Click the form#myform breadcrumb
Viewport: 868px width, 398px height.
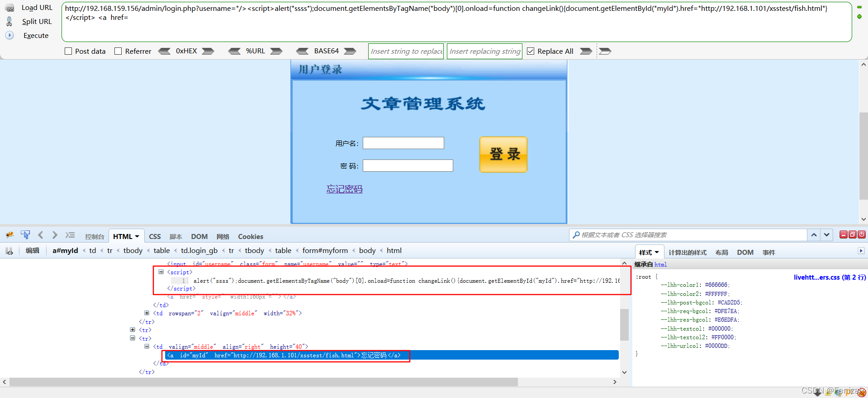(x=325, y=251)
